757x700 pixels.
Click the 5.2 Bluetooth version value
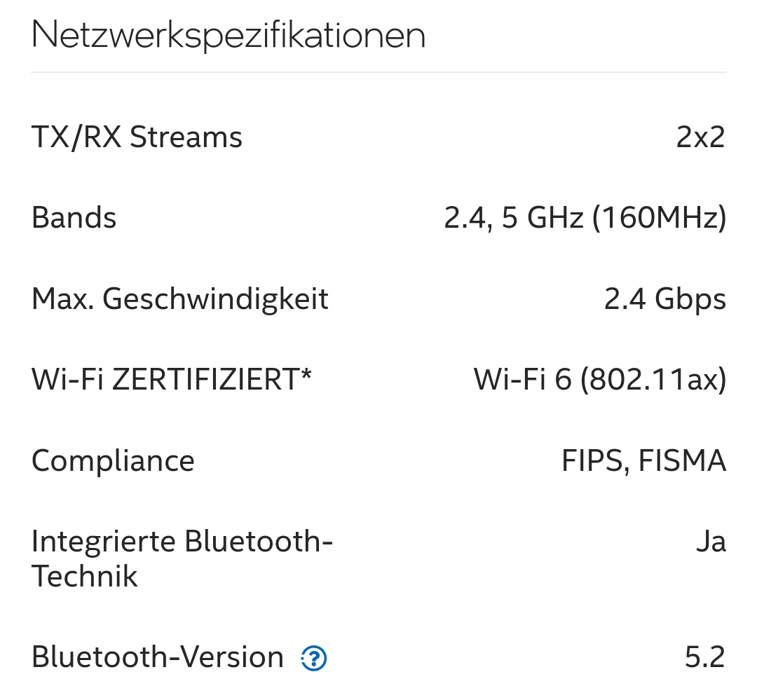point(704,658)
